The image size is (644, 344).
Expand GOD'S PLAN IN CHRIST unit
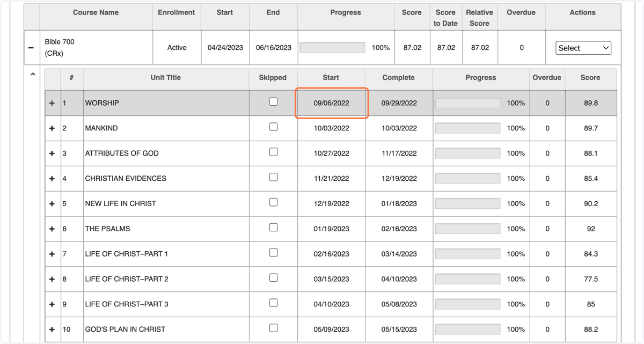pyautogui.click(x=52, y=330)
